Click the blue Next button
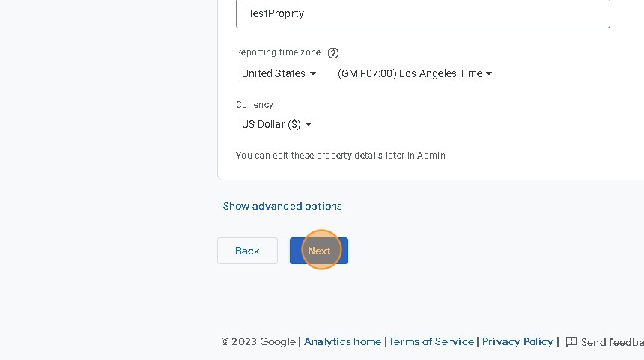The image size is (644, 360). (x=319, y=251)
